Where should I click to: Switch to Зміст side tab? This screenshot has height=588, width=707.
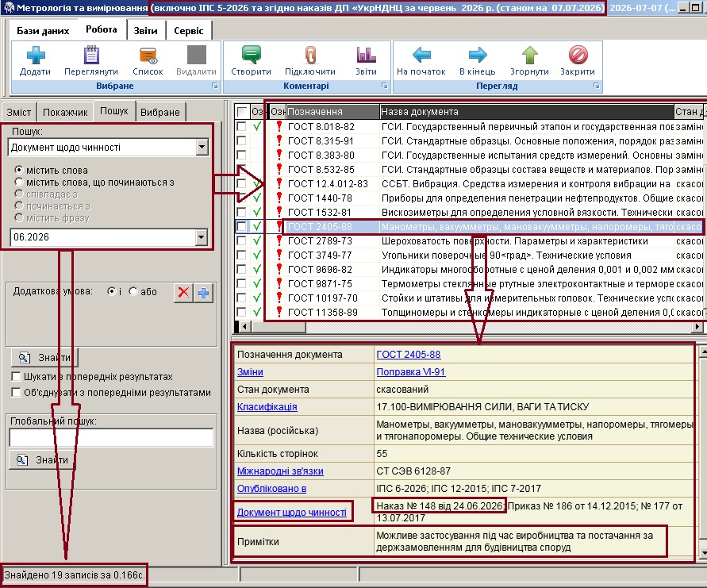(x=19, y=112)
